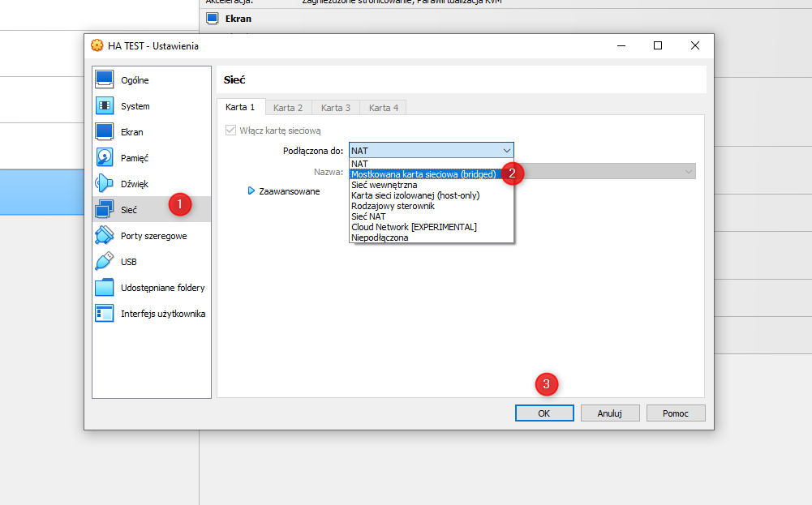This screenshot has width=812, height=505.
Task: Switch to the Karta 3 tab
Action: (x=336, y=107)
